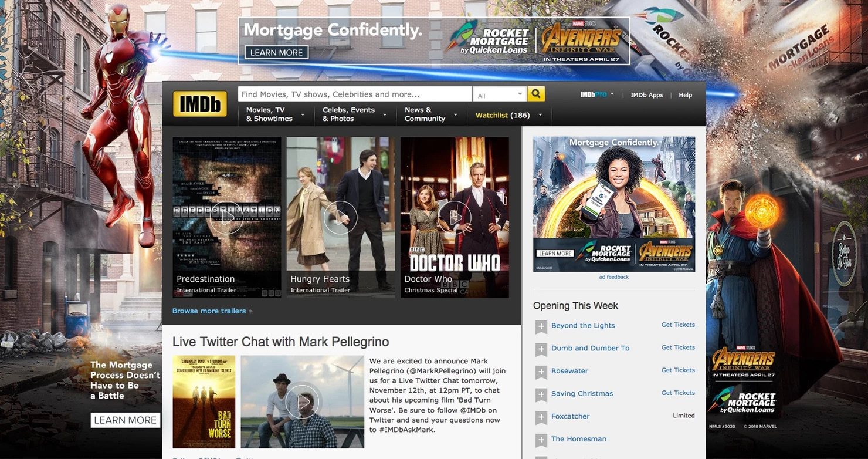Click the yellow search magnifier button
The width and height of the screenshot is (868, 459).
[x=536, y=94]
